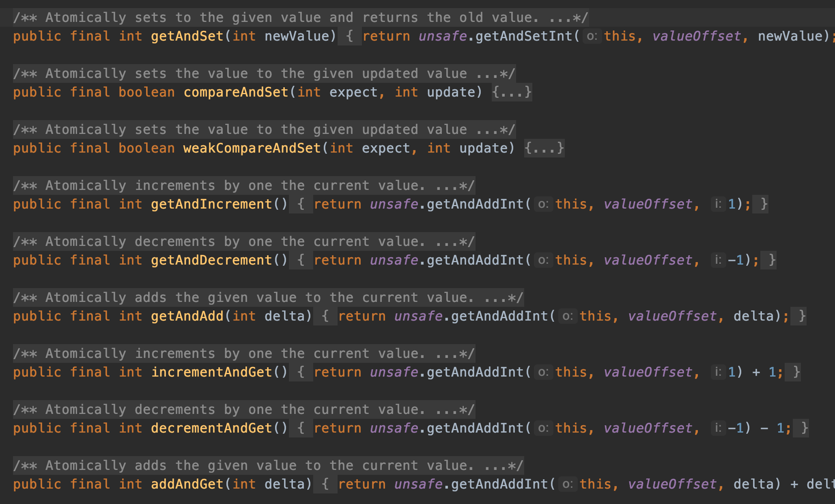Click the addAndGet method name
The image size is (835, 504).
[187, 485]
